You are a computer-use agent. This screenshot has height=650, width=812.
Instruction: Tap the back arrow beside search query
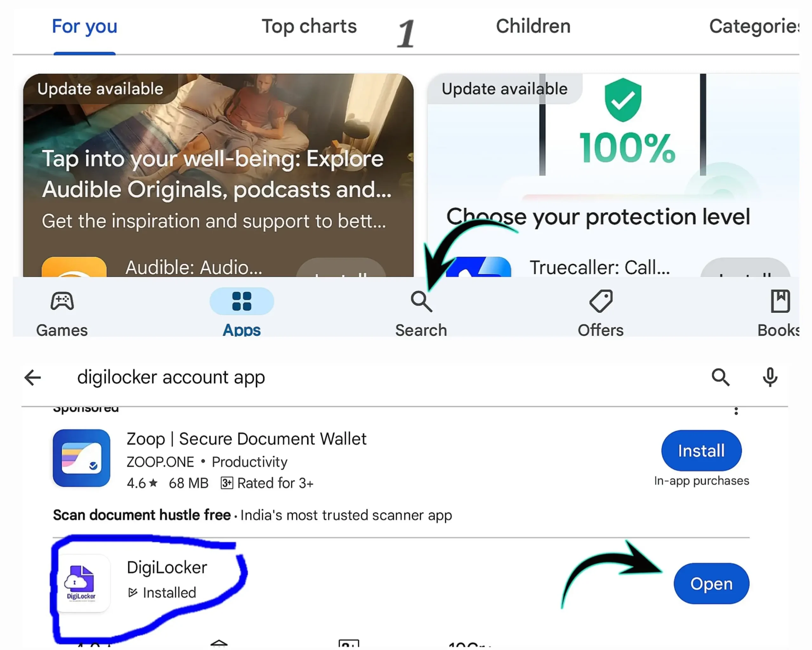(x=33, y=378)
